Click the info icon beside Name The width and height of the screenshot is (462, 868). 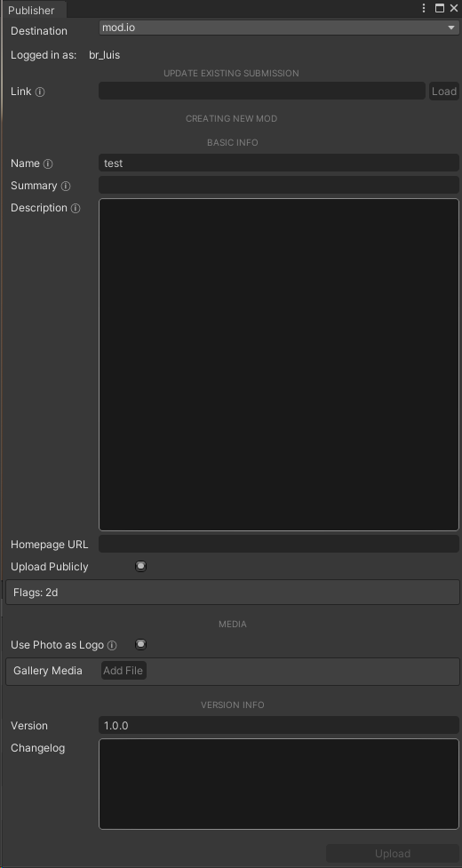48,163
